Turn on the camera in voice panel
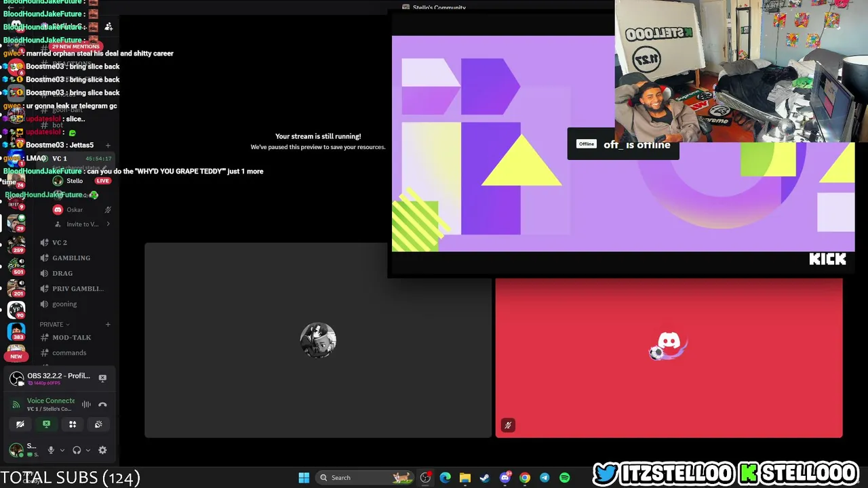Viewport: 868px width, 488px height. [20, 424]
